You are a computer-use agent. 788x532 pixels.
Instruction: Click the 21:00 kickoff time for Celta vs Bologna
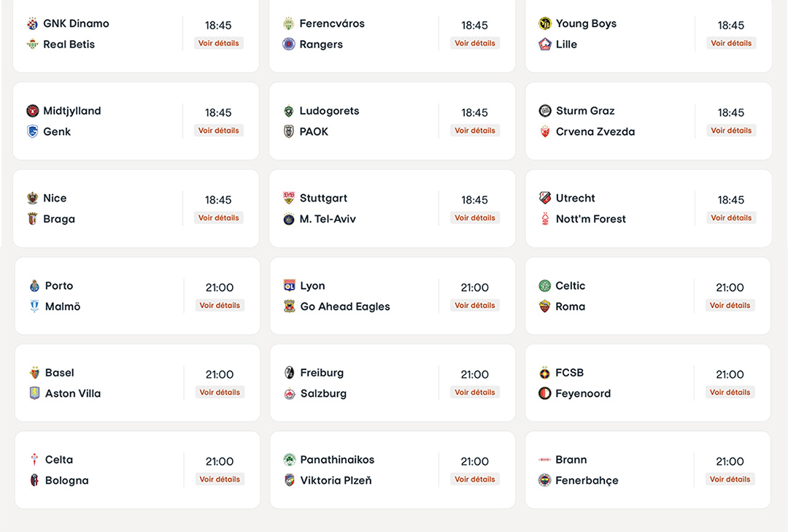(220, 461)
